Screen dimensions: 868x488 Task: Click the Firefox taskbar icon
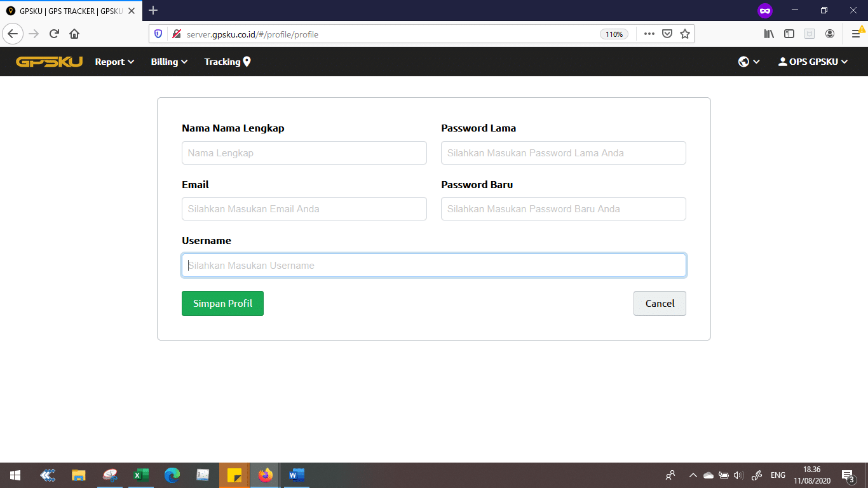click(266, 475)
